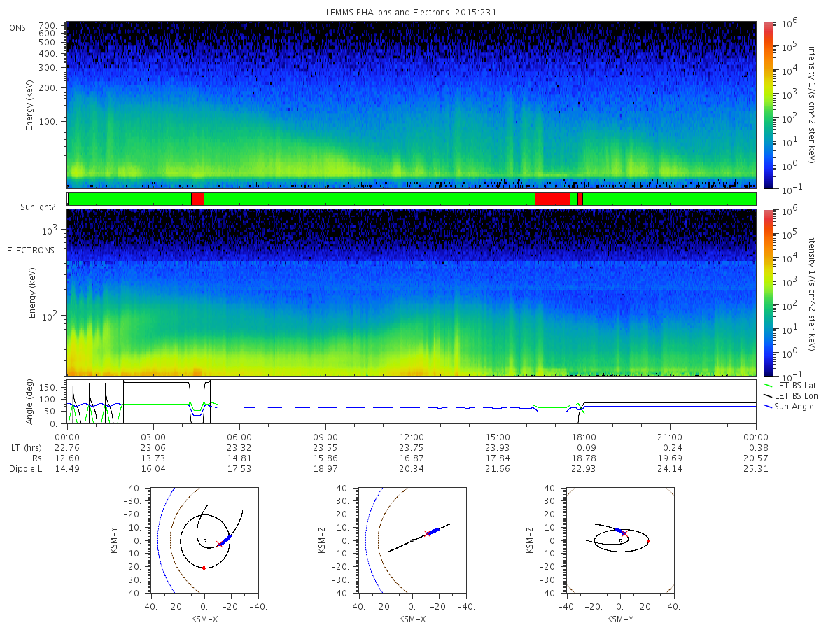This screenshot has height=630, width=840.
Task: Click the wide red segment in Sunlight bar
Action: [552, 199]
